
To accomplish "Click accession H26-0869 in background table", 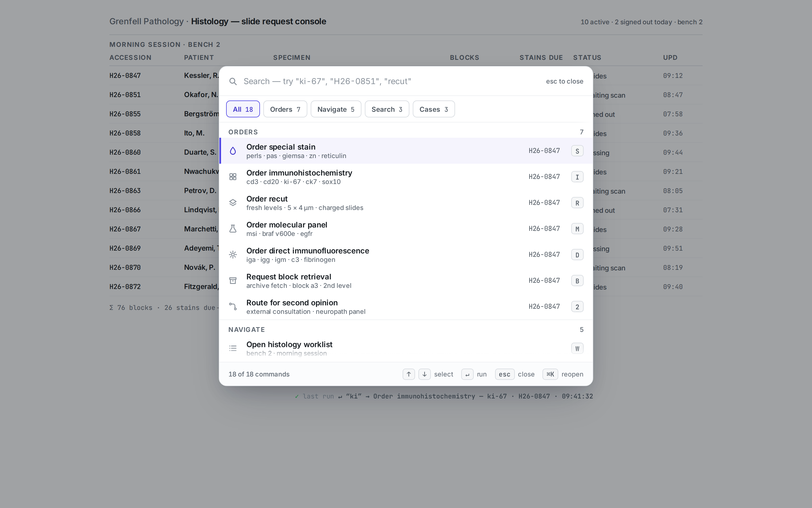I will (x=125, y=248).
